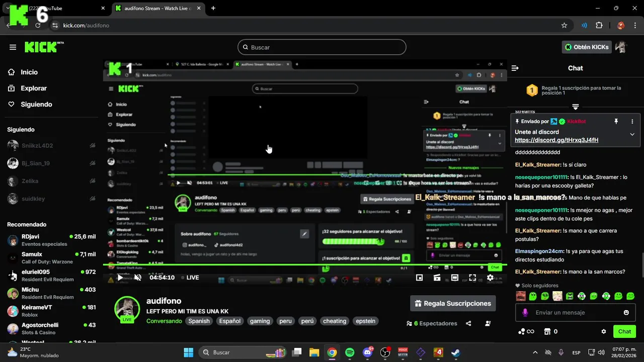The image size is (644, 362).
Task: Click the follow user icon
Action: [x=488, y=323]
